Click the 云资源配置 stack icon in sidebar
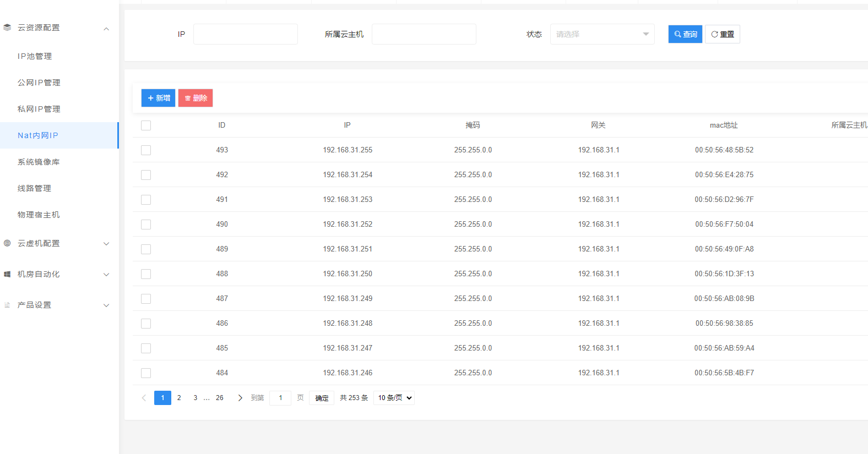 pyautogui.click(x=7, y=28)
